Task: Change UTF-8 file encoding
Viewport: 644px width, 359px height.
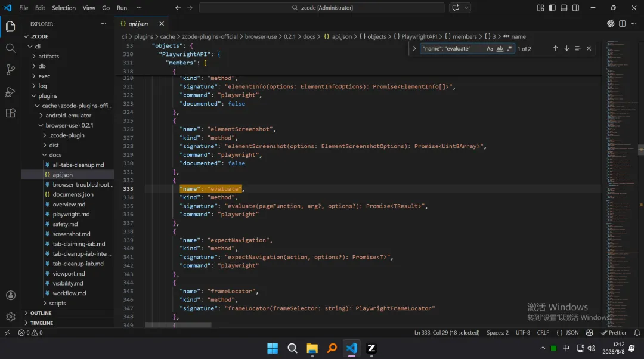Action: click(x=523, y=333)
